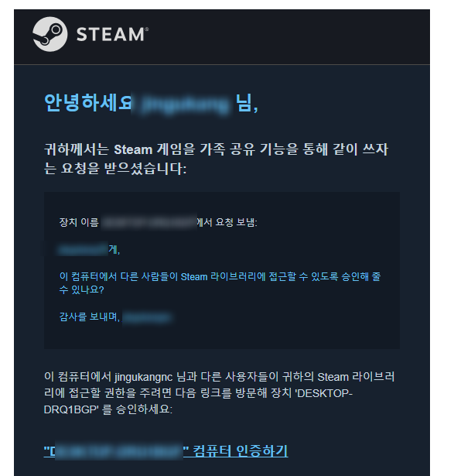
Task: Click the blurred username in the greeting
Action: click(183, 104)
